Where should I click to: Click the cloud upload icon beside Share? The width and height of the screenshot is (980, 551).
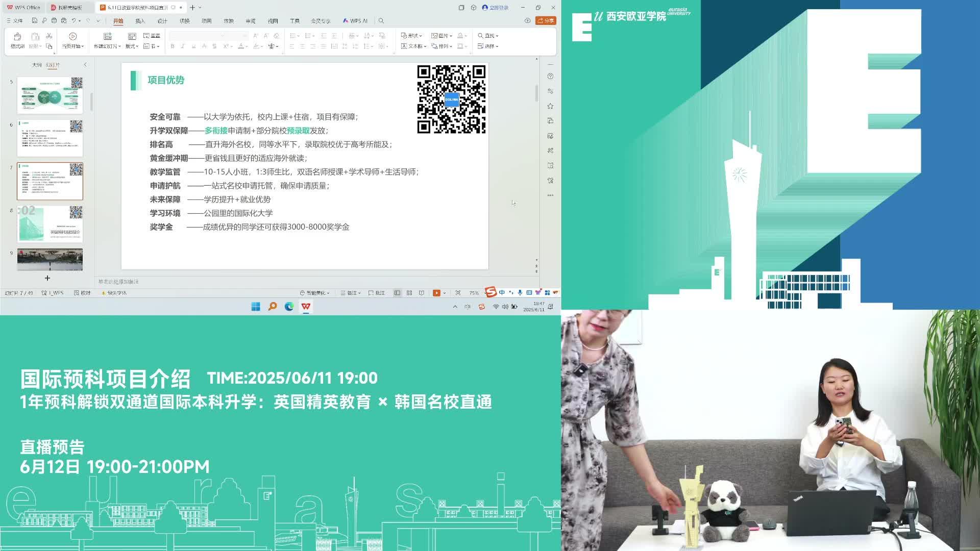(x=527, y=21)
